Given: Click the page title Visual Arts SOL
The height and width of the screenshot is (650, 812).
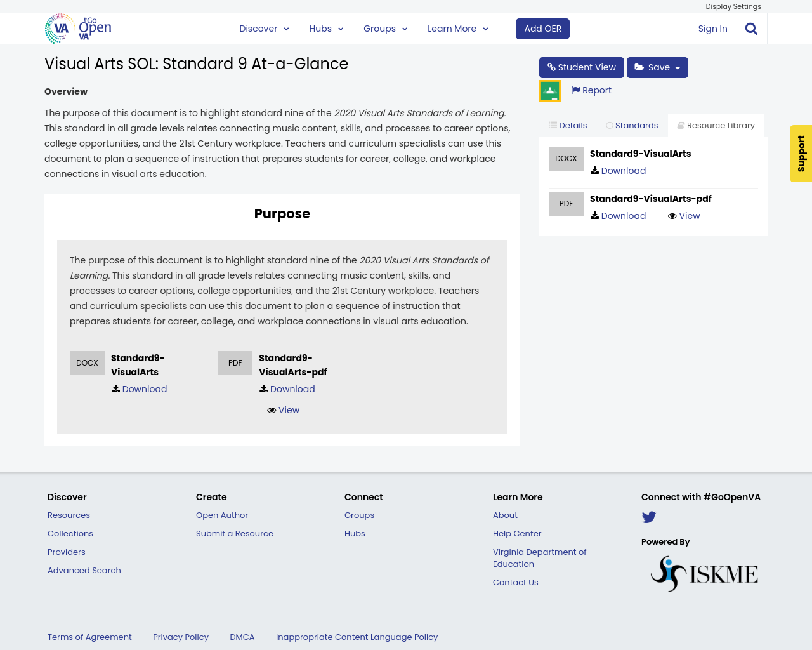Looking at the screenshot, I should pos(196,64).
